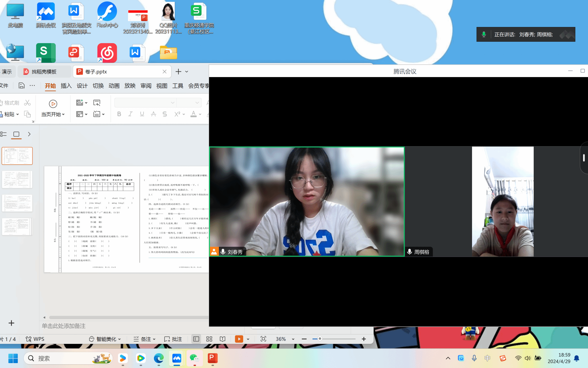This screenshot has width=588, height=368.
Task: Expand the 当页开始 slideshow dropdown
Action: [x=63, y=114]
